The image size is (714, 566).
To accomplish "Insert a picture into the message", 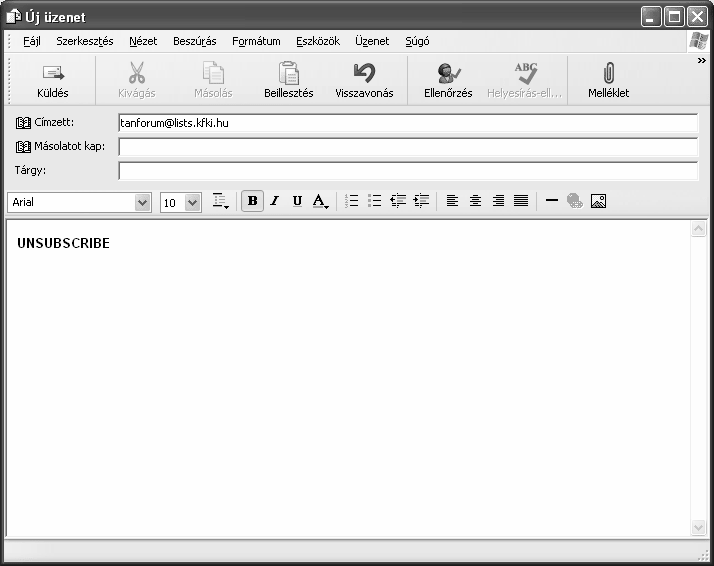I will pyautogui.click(x=598, y=201).
